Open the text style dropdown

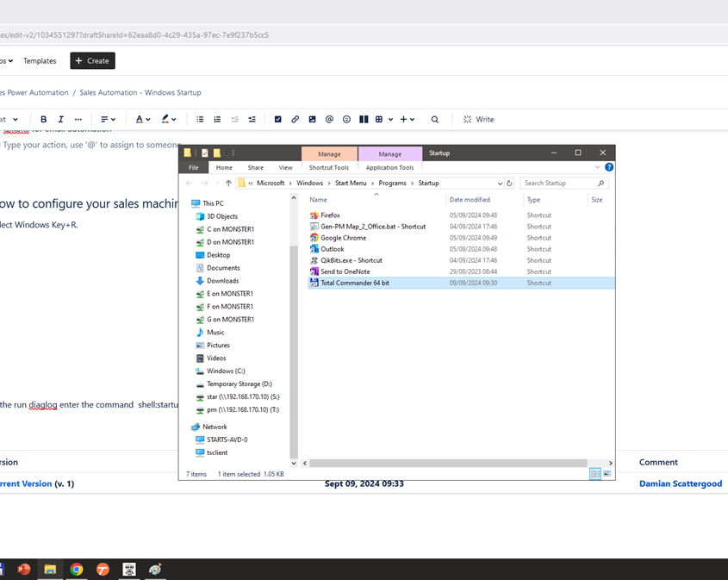point(9,119)
